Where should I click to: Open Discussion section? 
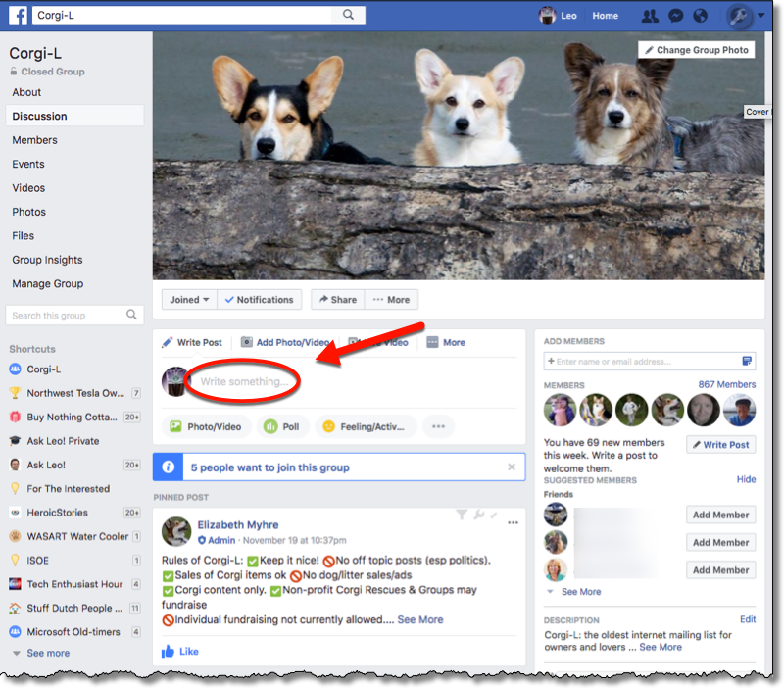pos(75,116)
